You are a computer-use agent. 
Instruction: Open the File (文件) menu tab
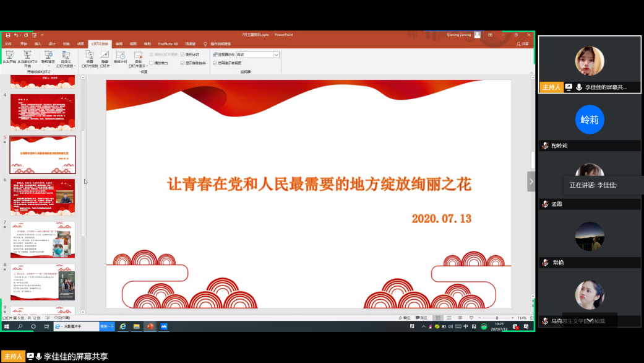8,44
